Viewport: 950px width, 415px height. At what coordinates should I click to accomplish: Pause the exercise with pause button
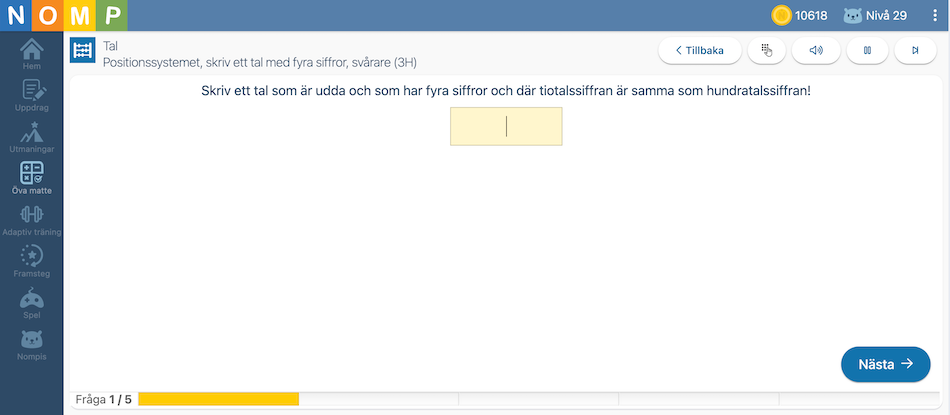coord(867,50)
